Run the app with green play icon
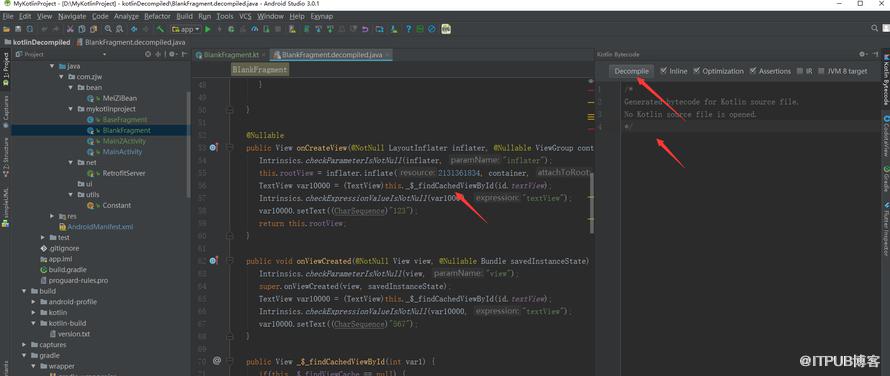Image resolution: width=890 pixels, height=376 pixels. tap(208, 29)
